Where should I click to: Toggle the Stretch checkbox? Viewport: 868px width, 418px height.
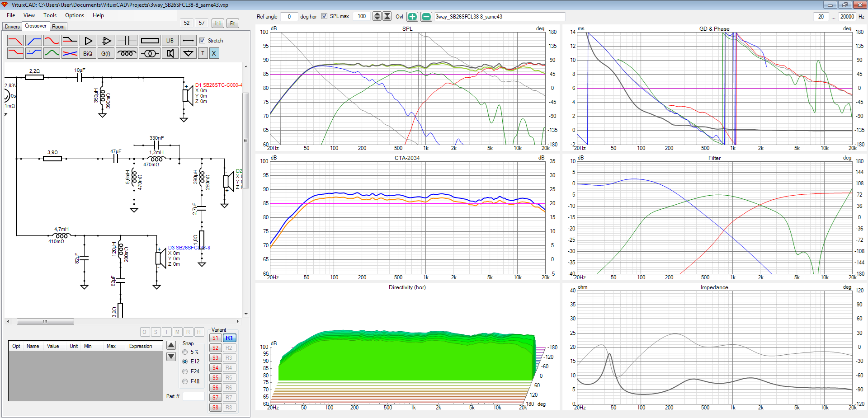point(202,41)
